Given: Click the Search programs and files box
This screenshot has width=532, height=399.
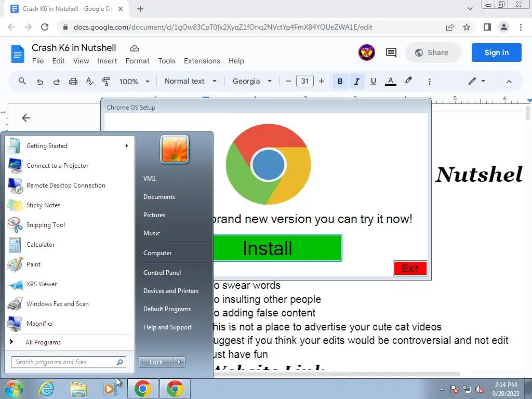Looking at the screenshot, I should pos(68,362).
